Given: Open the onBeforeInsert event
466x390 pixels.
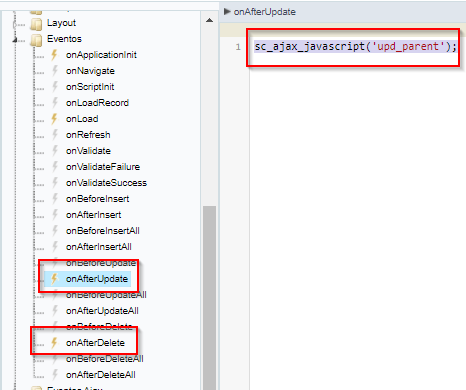Looking at the screenshot, I should 98,199.
